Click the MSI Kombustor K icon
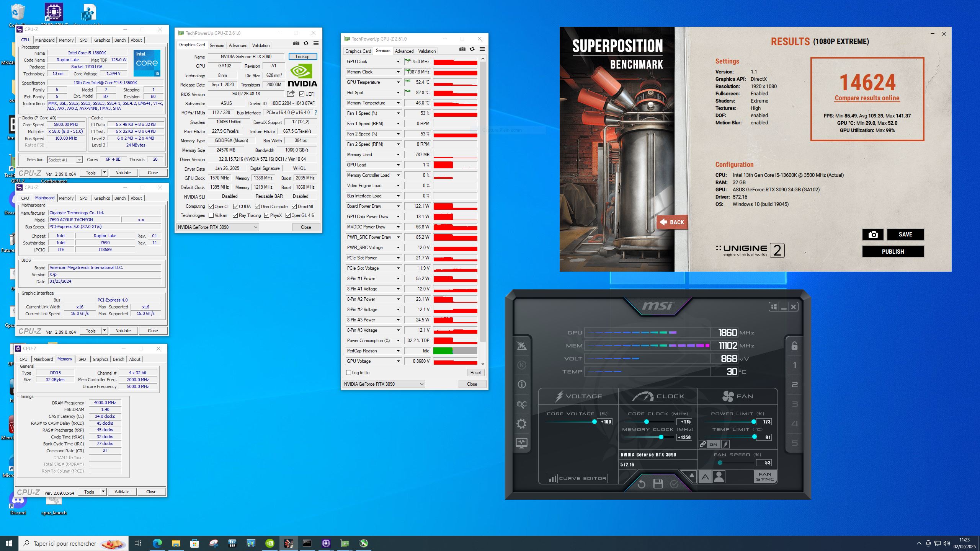The image size is (980, 551). point(521,365)
